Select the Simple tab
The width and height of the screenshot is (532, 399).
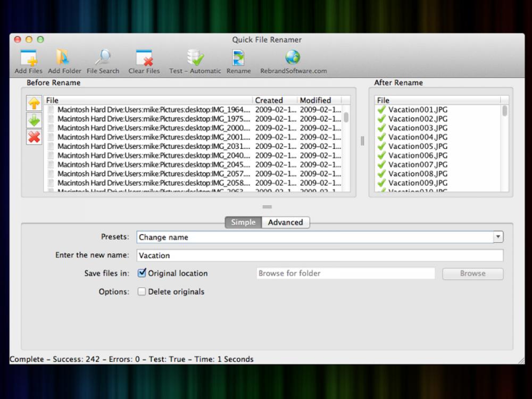[x=243, y=222]
